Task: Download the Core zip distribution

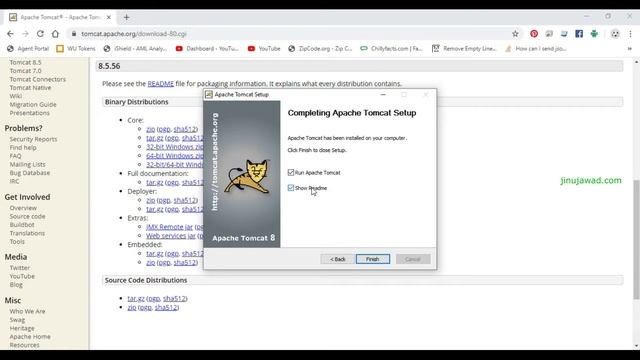Action: coord(151,129)
